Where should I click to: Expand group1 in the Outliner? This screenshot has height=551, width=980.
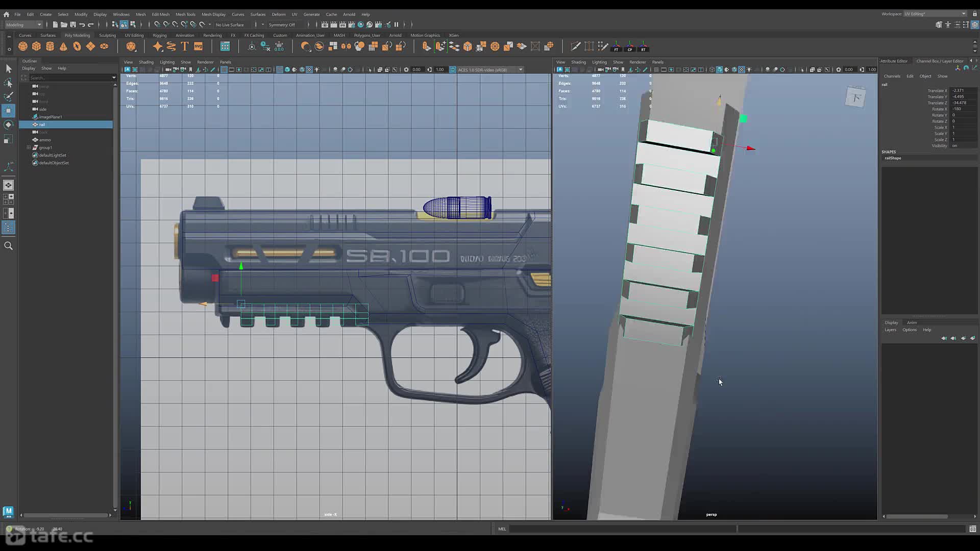(x=29, y=147)
